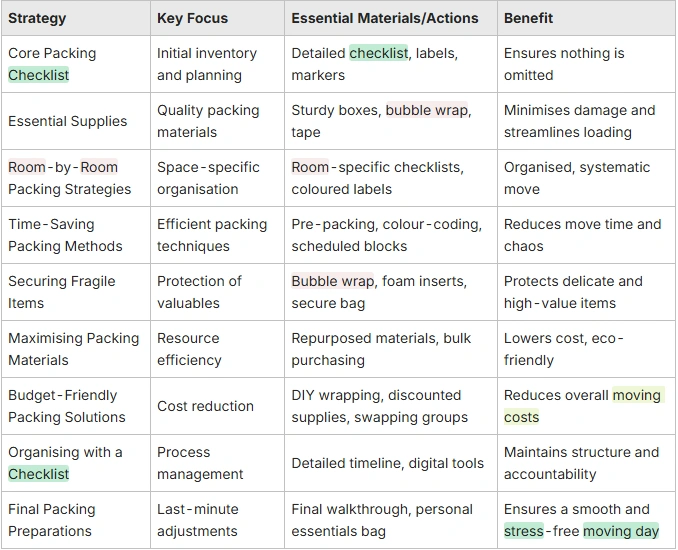Click the Key Focus column header
The width and height of the screenshot is (678, 550).
(192, 18)
